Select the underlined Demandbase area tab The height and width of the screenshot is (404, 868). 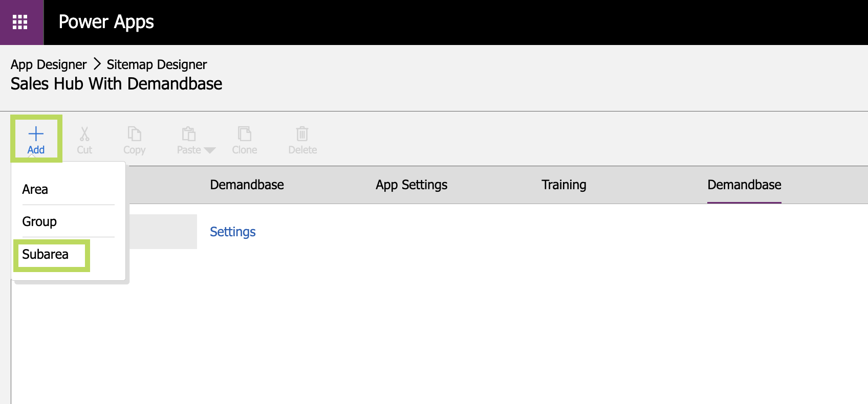click(x=744, y=185)
